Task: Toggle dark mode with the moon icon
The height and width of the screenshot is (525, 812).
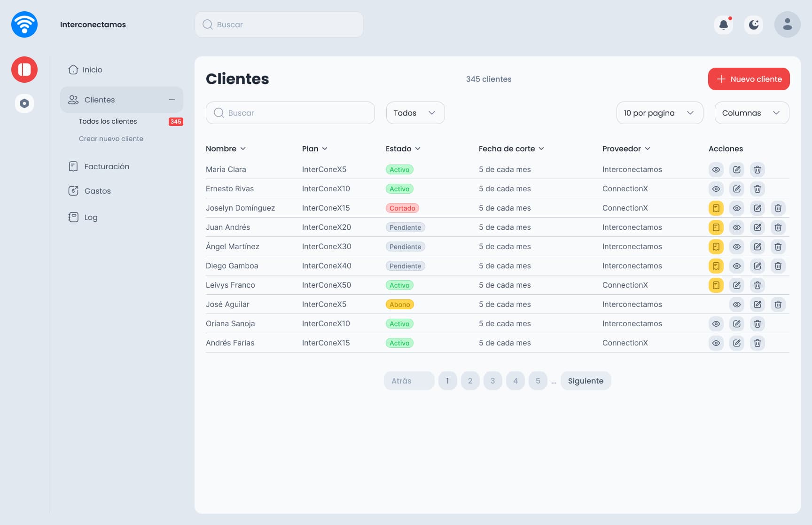Action: point(754,24)
